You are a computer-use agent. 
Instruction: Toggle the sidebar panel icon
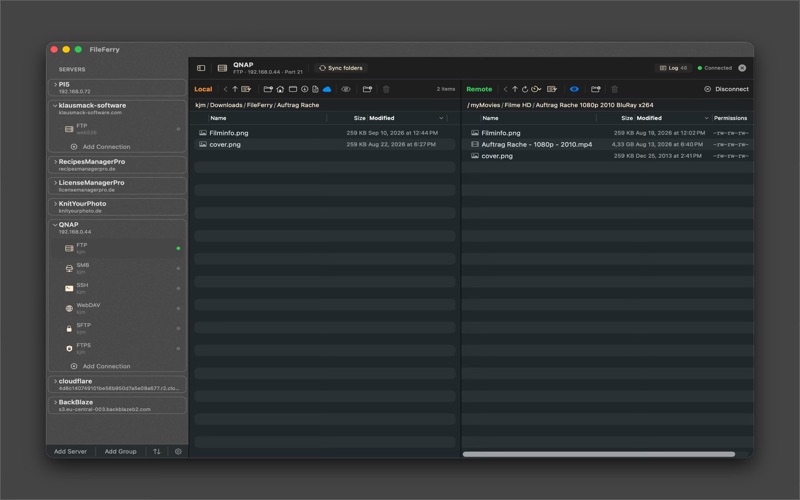click(201, 68)
